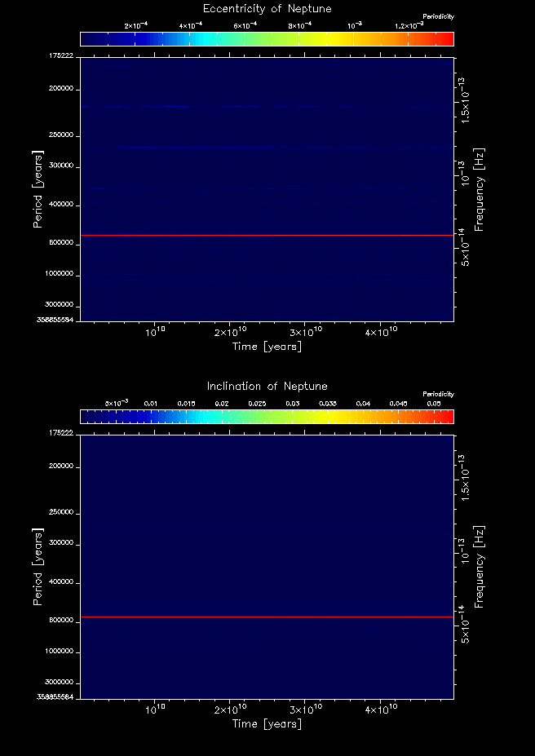Click the red end of the eccentricity colorbar
535x756 pixels.
coord(444,39)
